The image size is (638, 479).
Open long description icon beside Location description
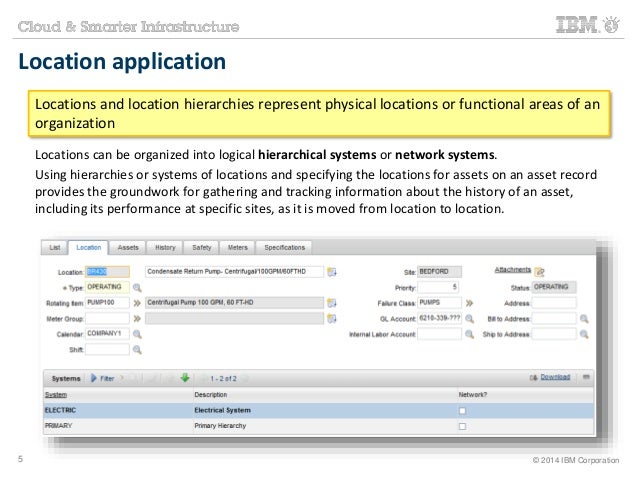(331, 271)
